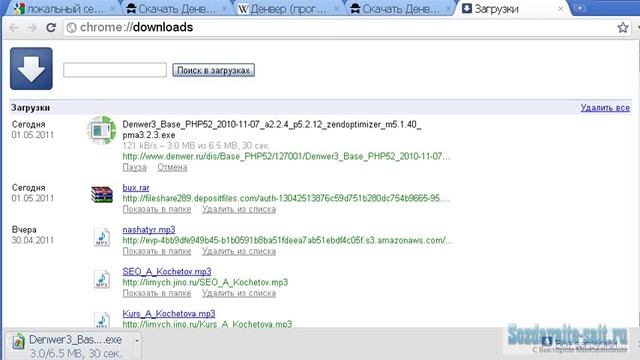This screenshot has width=640, height=360.
Task: Click the Denwer3 exe file icon in the list
Action: pos(101,130)
